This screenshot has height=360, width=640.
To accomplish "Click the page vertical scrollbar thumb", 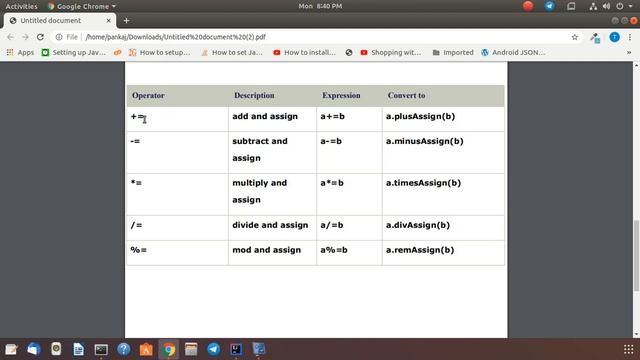I will coord(636,256).
